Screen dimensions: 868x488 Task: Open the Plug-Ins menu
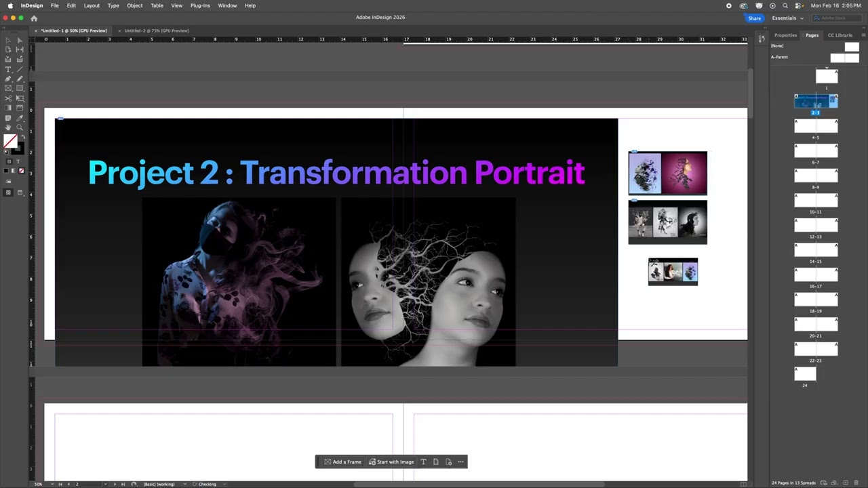point(200,5)
